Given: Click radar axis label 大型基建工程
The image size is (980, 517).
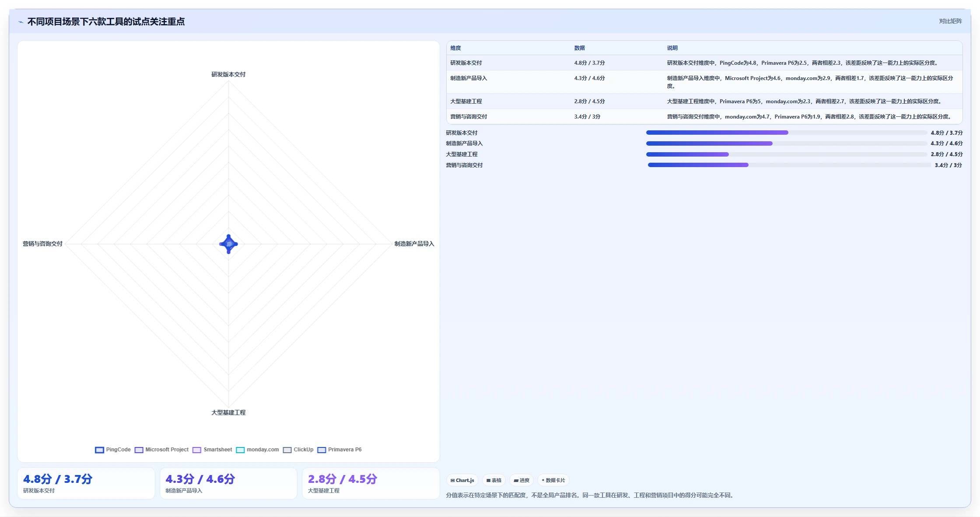Looking at the screenshot, I should [x=228, y=412].
